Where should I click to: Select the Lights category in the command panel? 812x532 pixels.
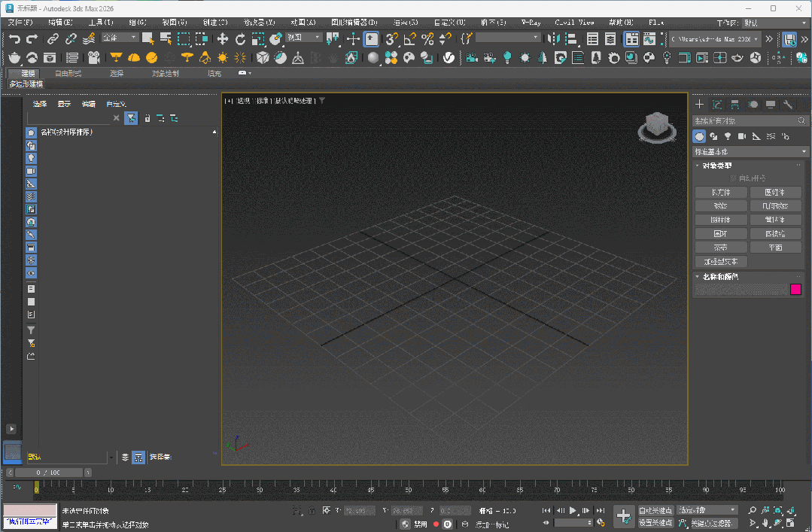tap(728, 136)
